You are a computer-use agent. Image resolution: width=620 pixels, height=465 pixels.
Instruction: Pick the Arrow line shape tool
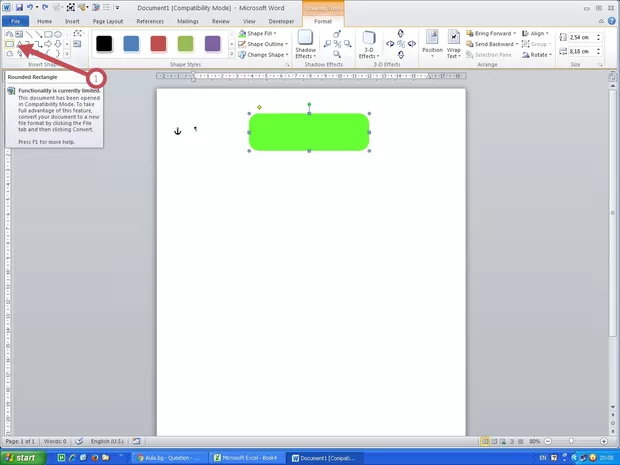(x=38, y=34)
